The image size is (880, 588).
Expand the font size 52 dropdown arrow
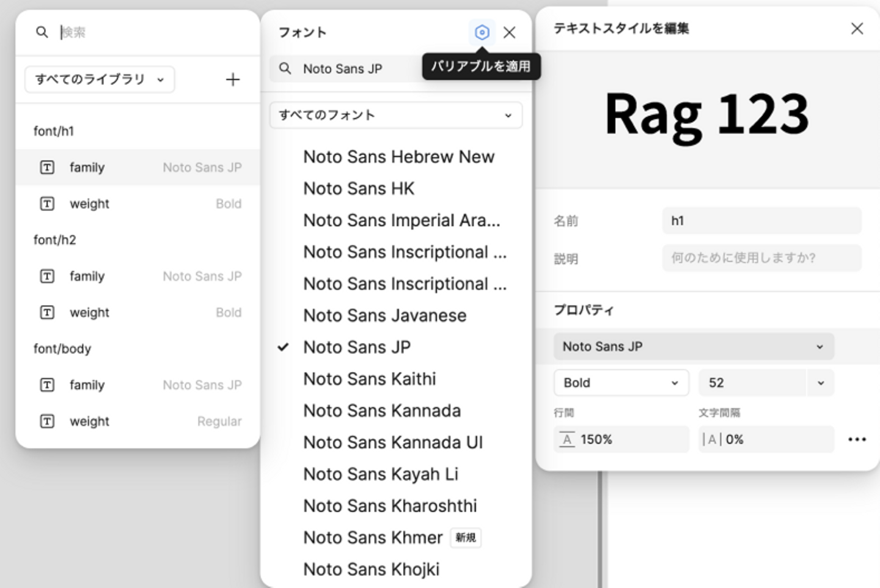click(820, 383)
